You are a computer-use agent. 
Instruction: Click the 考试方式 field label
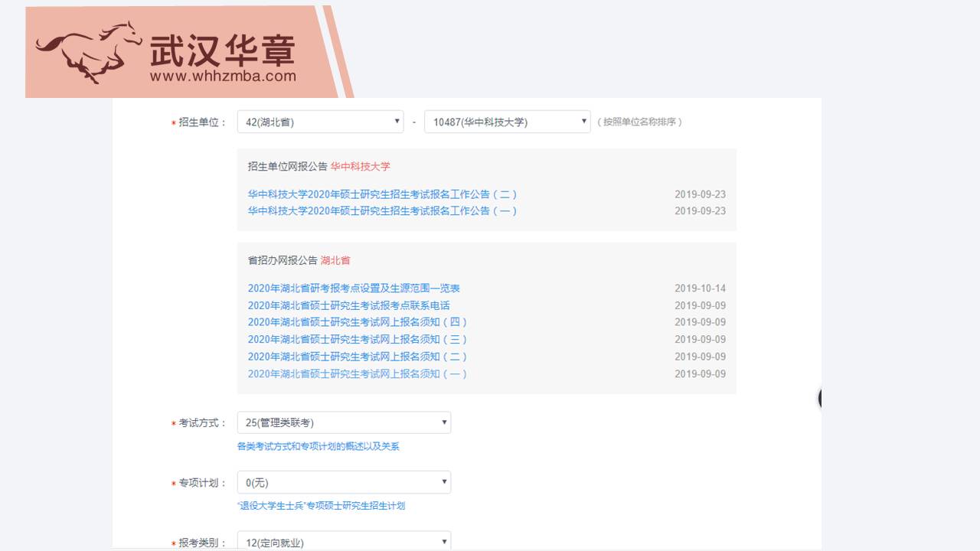[202, 423]
